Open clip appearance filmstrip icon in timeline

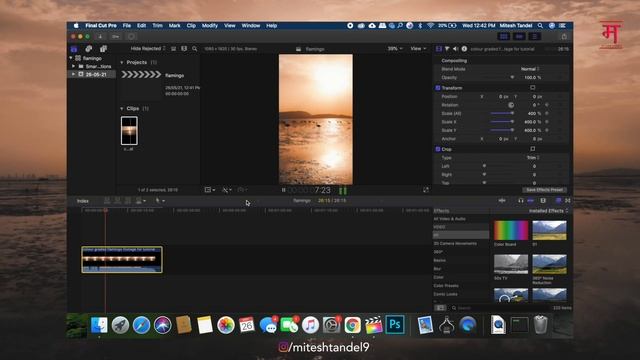[x=543, y=200]
